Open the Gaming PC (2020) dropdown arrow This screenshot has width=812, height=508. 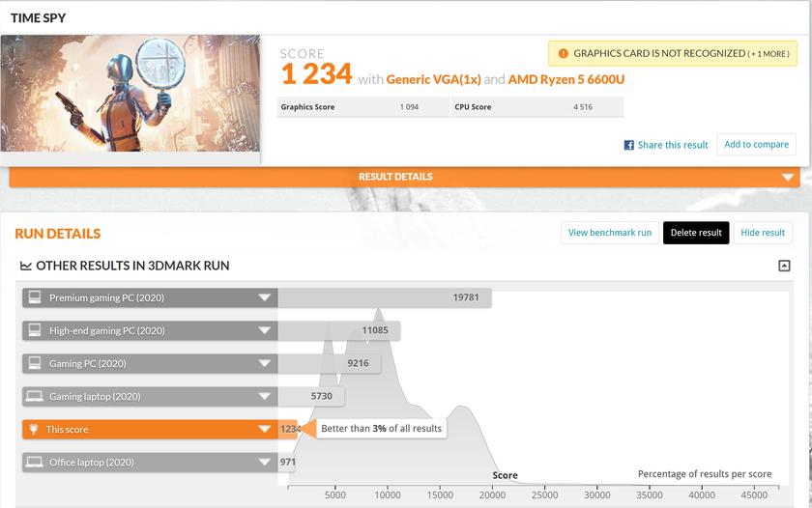(x=264, y=363)
